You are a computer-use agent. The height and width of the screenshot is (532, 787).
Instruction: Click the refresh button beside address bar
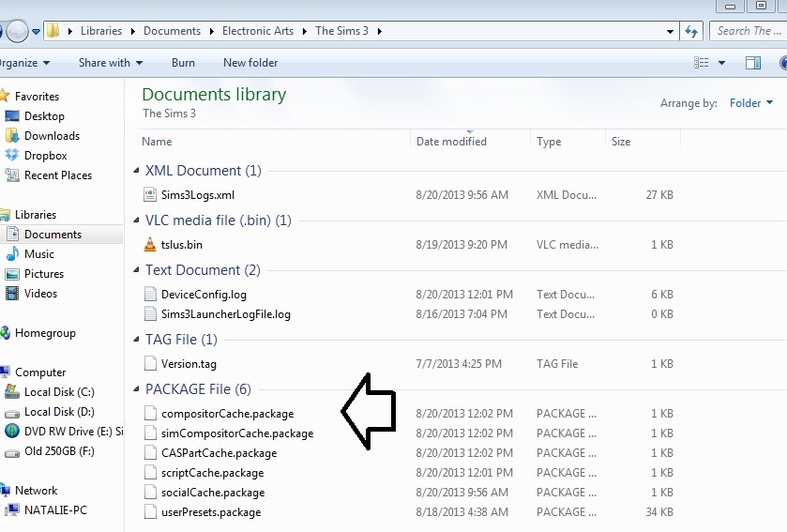pos(691,31)
